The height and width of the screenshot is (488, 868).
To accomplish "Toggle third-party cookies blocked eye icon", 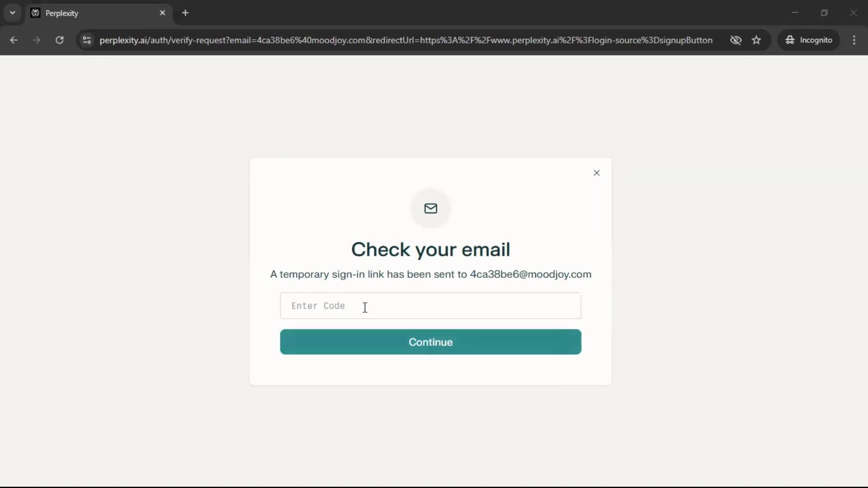I will click(736, 40).
